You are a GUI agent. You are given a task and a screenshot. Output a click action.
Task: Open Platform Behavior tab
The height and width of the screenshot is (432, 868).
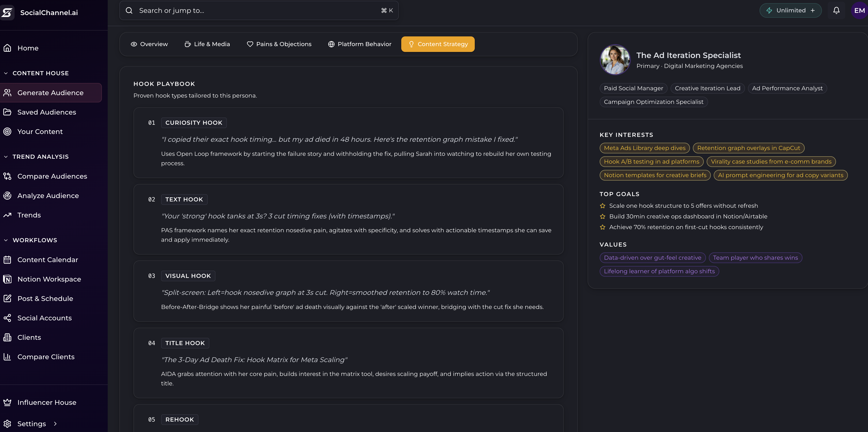pyautogui.click(x=360, y=44)
